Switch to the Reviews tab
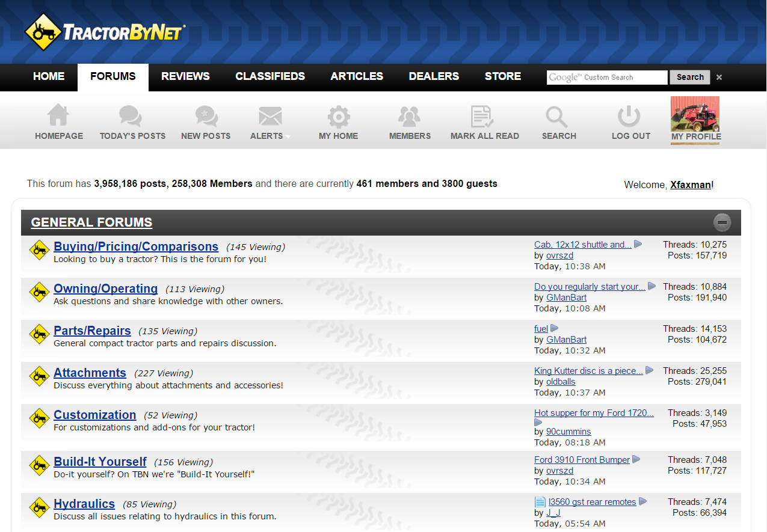Image resolution: width=767 pixels, height=532 pixels. pos(185,76)
